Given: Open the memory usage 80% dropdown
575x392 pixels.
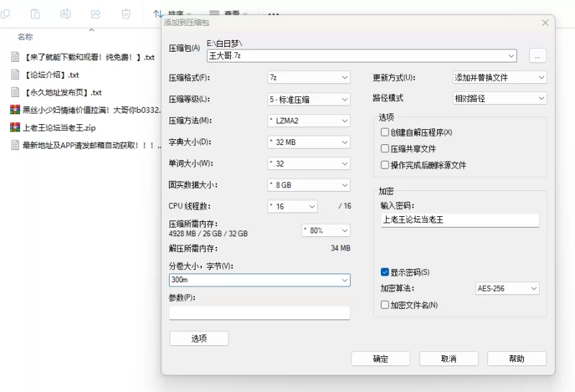Looking at the screenshot, I should [x=326, y=230].
